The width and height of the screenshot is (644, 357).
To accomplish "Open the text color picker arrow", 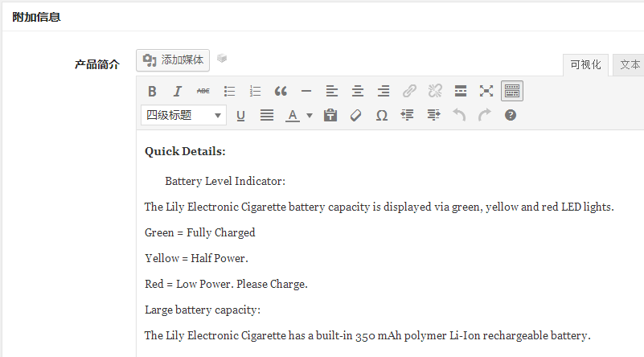I will tap(310, 116).
